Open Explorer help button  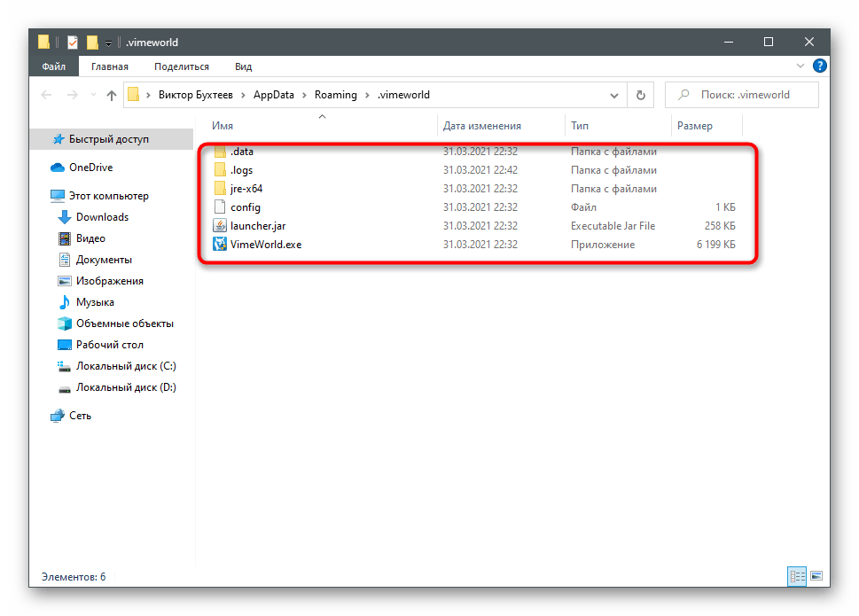(x=820, y=66)
